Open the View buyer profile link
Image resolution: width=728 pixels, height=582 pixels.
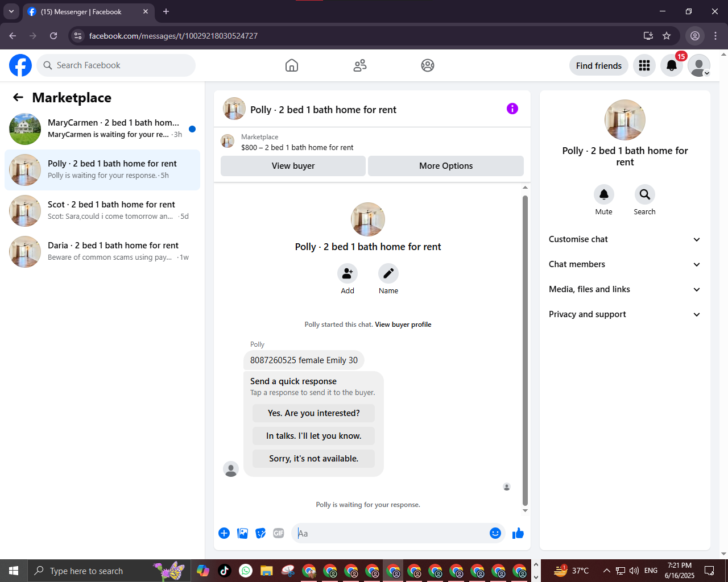[403, 325]
